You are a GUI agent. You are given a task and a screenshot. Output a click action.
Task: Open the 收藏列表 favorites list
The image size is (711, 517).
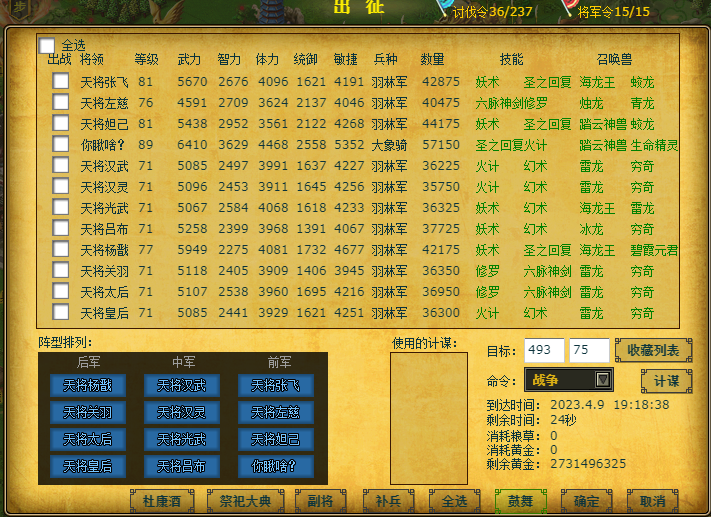(x=653, y=350)
